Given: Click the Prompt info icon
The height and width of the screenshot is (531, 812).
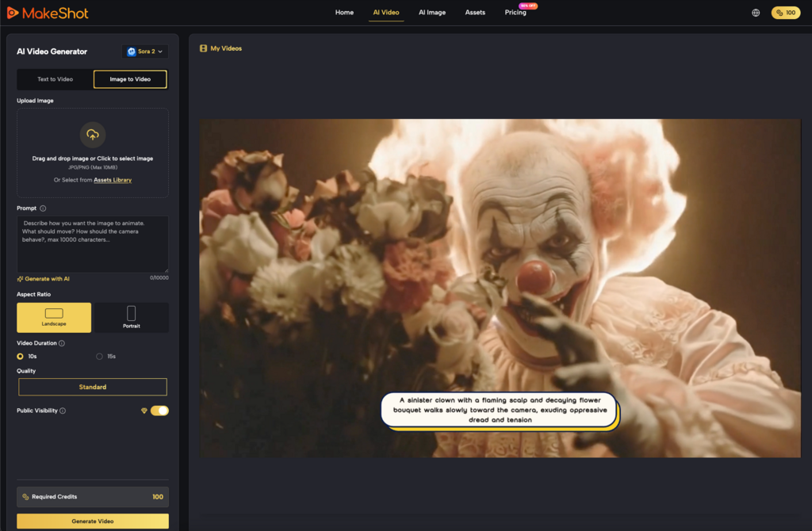Looking at the screenshot, I should pos(43,208).
